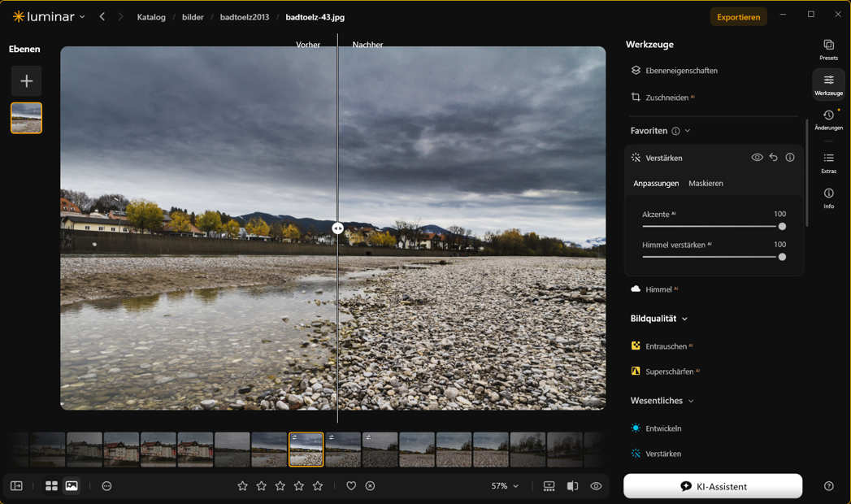The height and width of the screenshot is (504, 851).
Task: Open the Entwickeln tool
Action: 656,428
